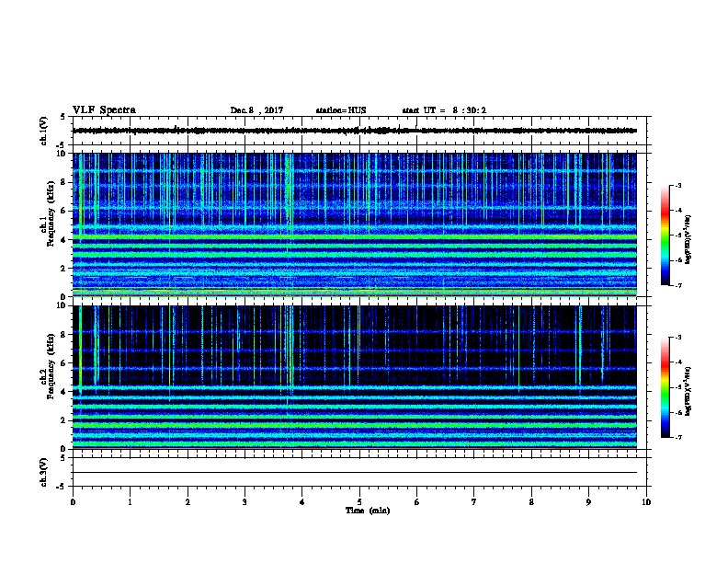Click the time axis tick label "1"
This screenshot has width=728, height=563.
tap(130, 501)
